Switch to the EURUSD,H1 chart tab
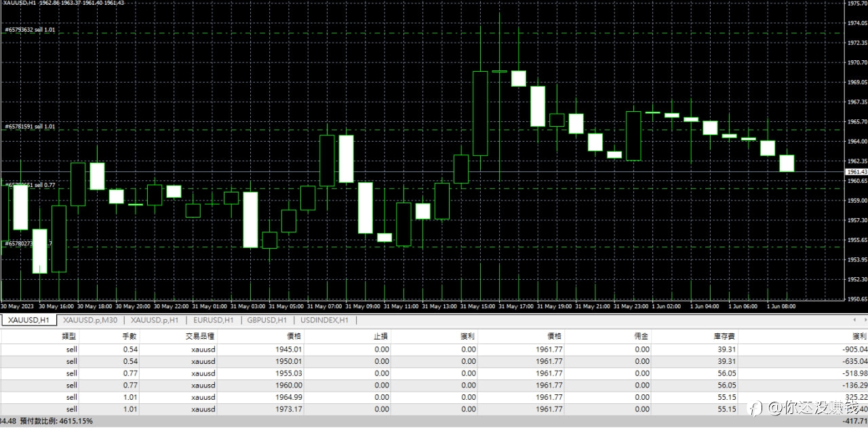Viewport: 868px width, 435px height. click(214, 320)
